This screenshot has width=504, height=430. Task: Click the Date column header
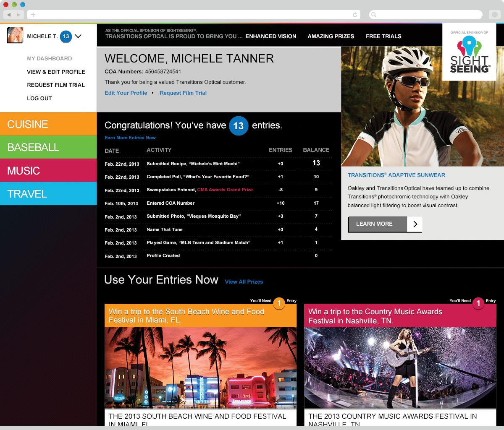(x=112, y=151)
